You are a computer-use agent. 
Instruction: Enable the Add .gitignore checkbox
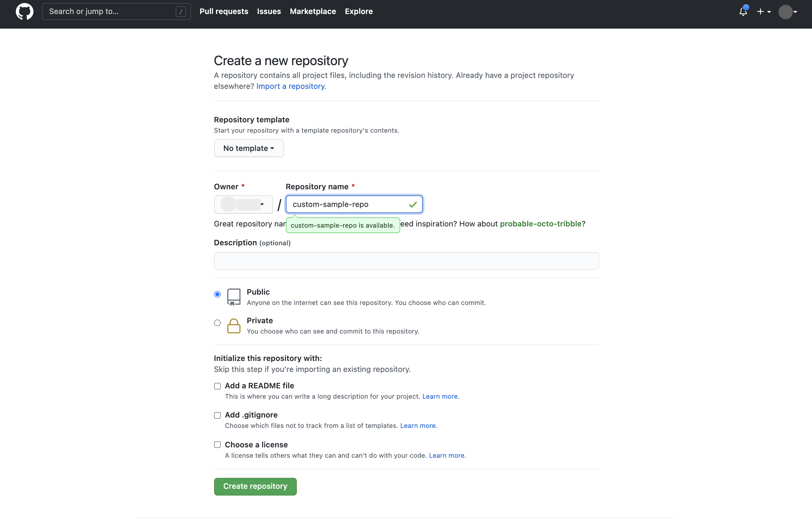[x=217, y=415]
